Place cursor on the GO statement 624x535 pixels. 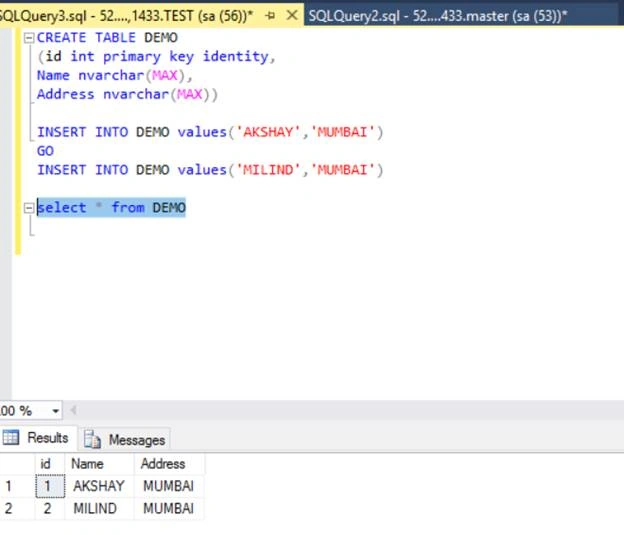pos(45,151)
